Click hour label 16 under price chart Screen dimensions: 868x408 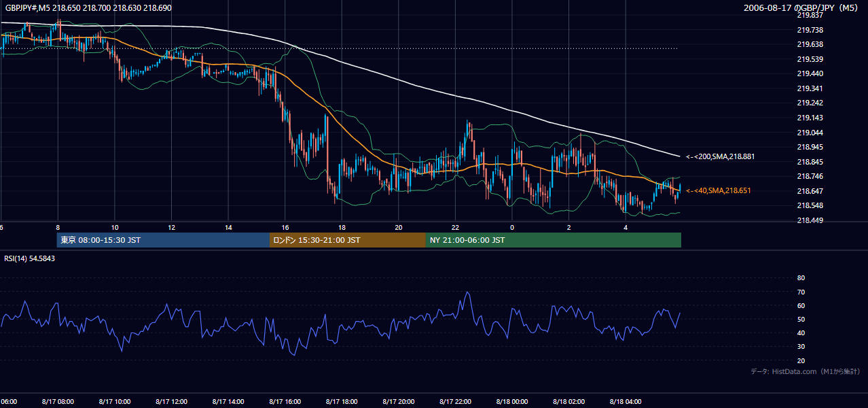pyautogui.click(x=285, y=227)
